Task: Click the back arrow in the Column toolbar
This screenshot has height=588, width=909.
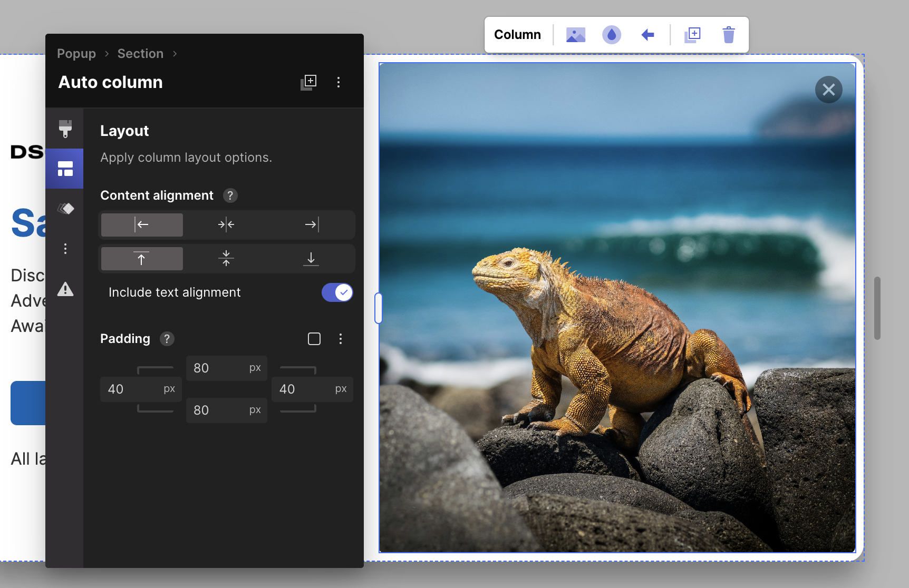Action: [x=648, y=34]
